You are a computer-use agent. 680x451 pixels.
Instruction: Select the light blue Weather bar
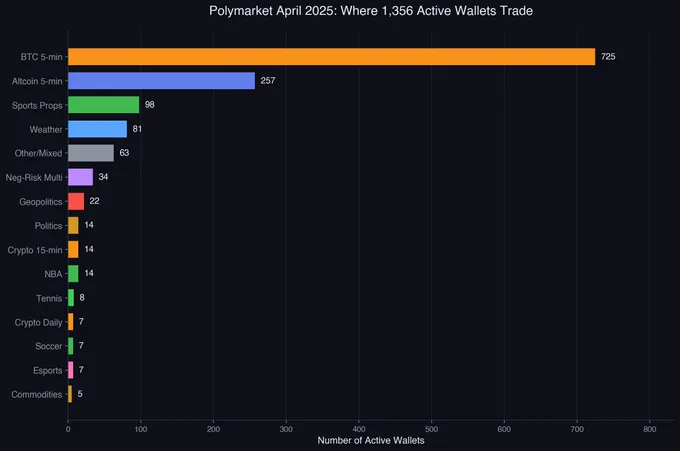click(98, 129)
